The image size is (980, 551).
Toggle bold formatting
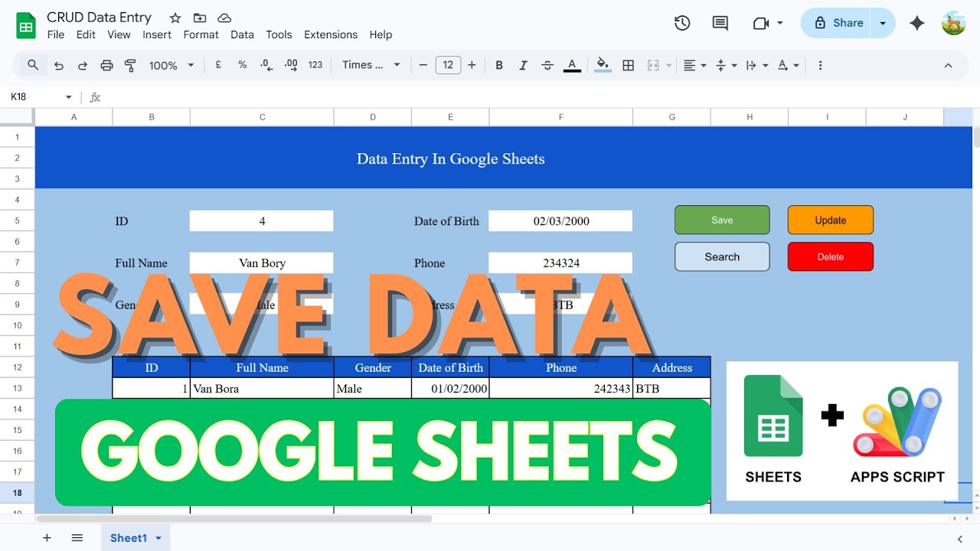(499, 66)
